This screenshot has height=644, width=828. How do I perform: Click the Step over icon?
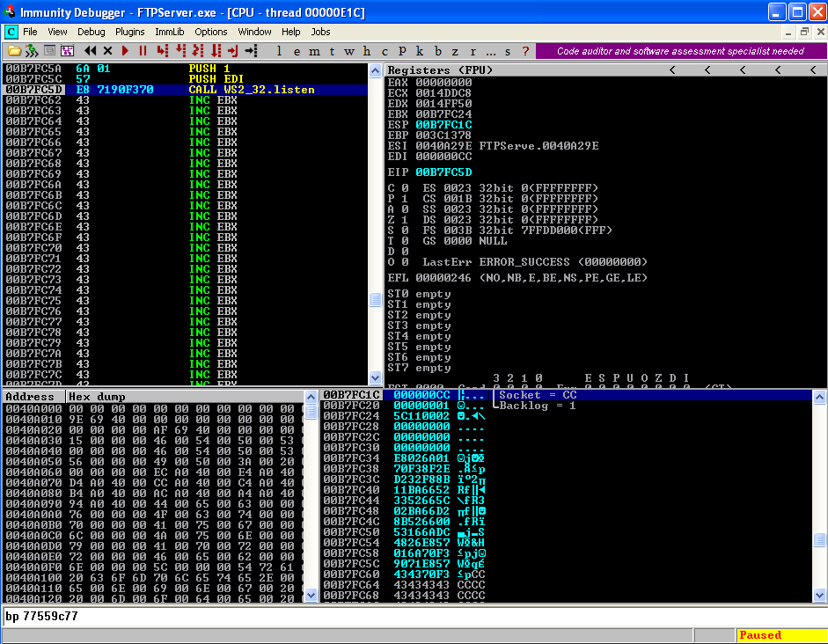(x=180, y=51)
